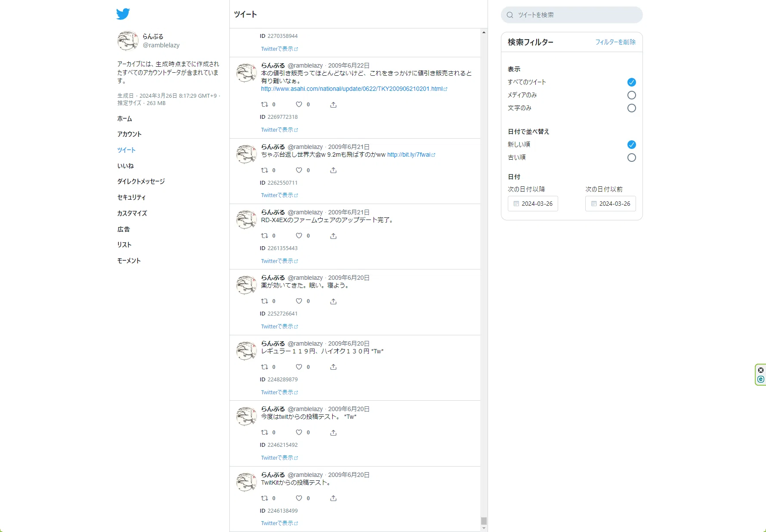The width and height of the screenshot is (766, 532).
Task: Like the TwitKitからの投稿テスト tweet
Action: [299, 498]
